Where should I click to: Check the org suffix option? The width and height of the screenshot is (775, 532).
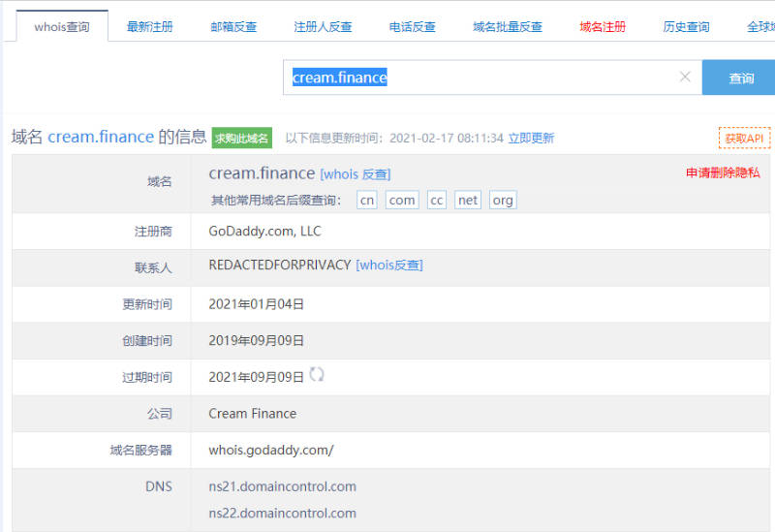tap(503, 200)
